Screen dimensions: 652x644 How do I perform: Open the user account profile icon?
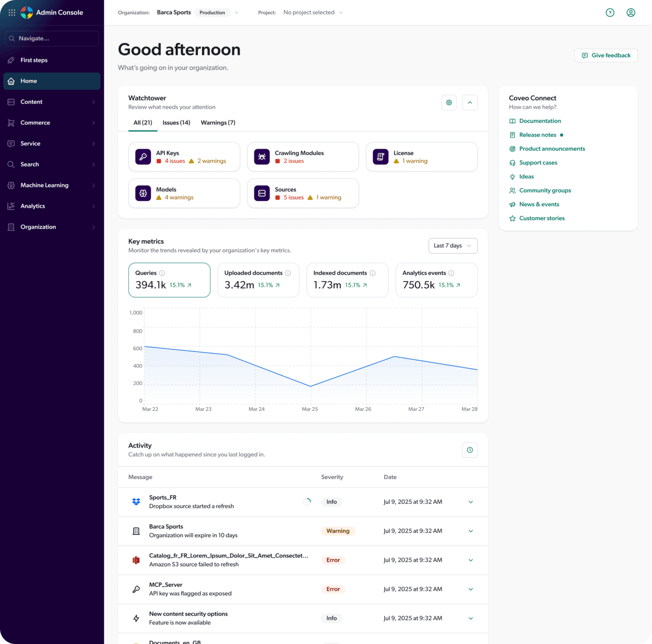point(631,13)
